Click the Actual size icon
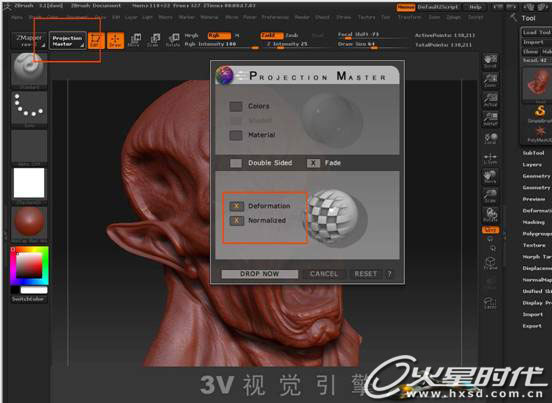This screenshot has height=403, width=552. click(x=490, y=100)
